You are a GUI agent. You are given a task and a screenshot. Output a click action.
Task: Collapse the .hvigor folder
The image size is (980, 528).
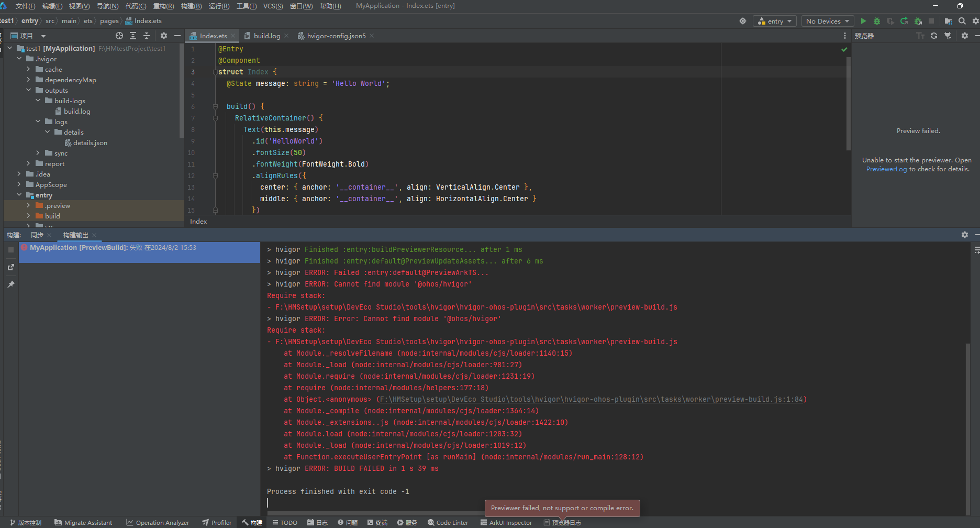(19, 59)
